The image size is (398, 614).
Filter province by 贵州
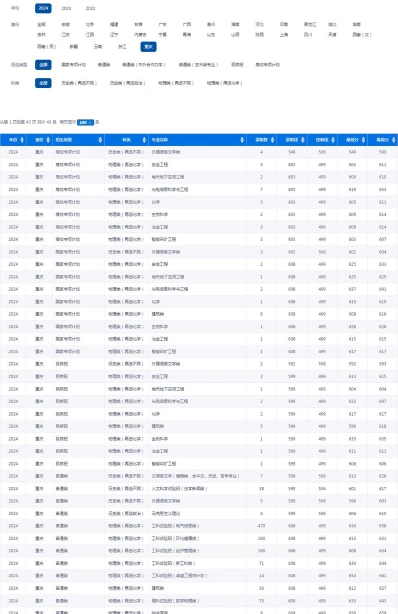coord(211,24)
